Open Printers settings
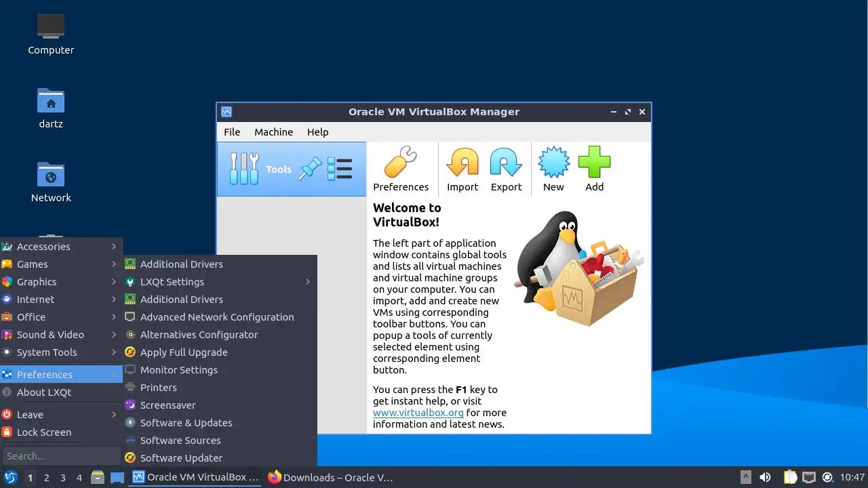Image resolution: width=868 pixels, height=488 pixels. point(220,388)
